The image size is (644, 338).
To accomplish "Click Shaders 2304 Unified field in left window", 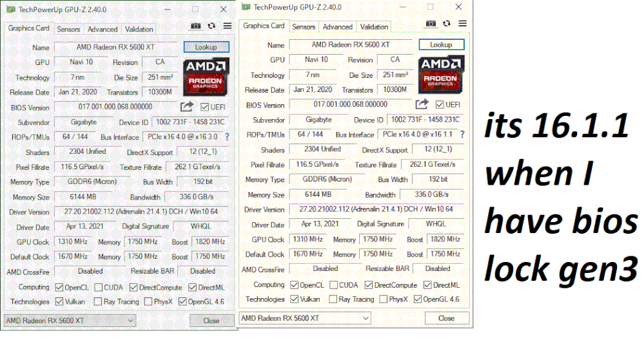I will pyautogui.click(x=88, y=152).
